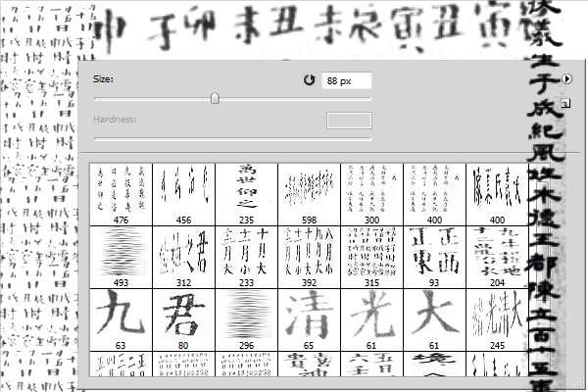Click the Size label

click(x=103, y=79)
